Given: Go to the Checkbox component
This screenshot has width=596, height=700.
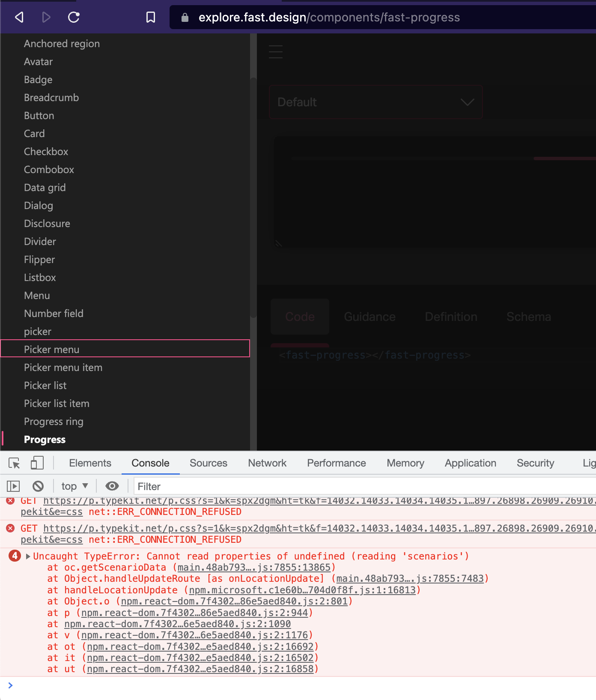Looking at the screenshot, I should pyautogui.click(x=46, y=152).
